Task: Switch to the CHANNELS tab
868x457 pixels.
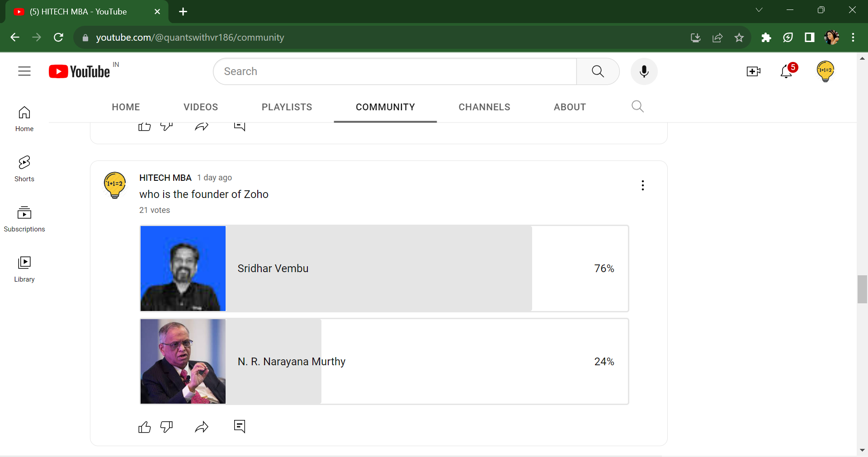Action: [x=484, y=107]
